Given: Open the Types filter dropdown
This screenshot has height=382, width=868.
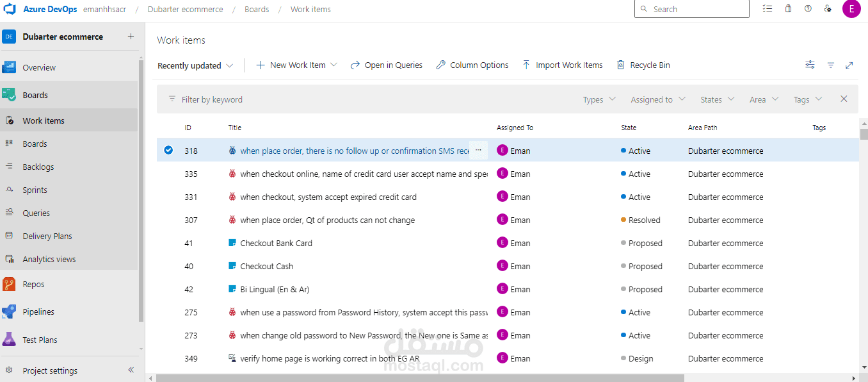Looking at the screenshot, I should (x=599, y=99).
